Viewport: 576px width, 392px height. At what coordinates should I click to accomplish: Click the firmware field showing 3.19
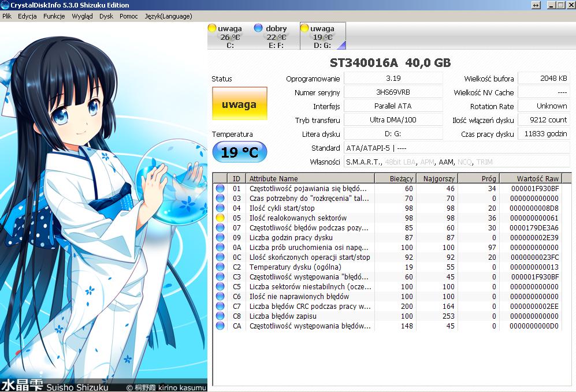[393, 78]
